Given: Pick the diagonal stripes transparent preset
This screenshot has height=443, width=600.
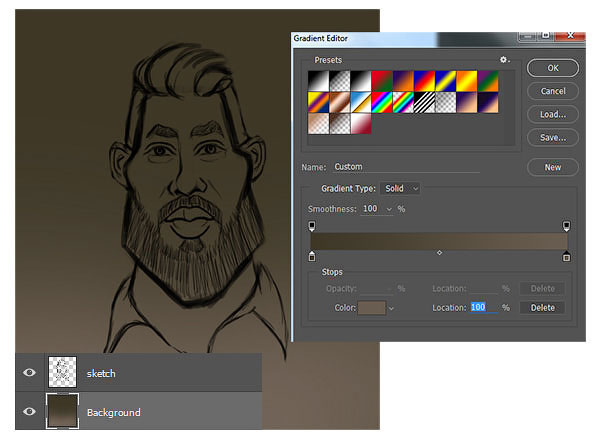Looking at the screenshot, I should click(x=424, y=103).
